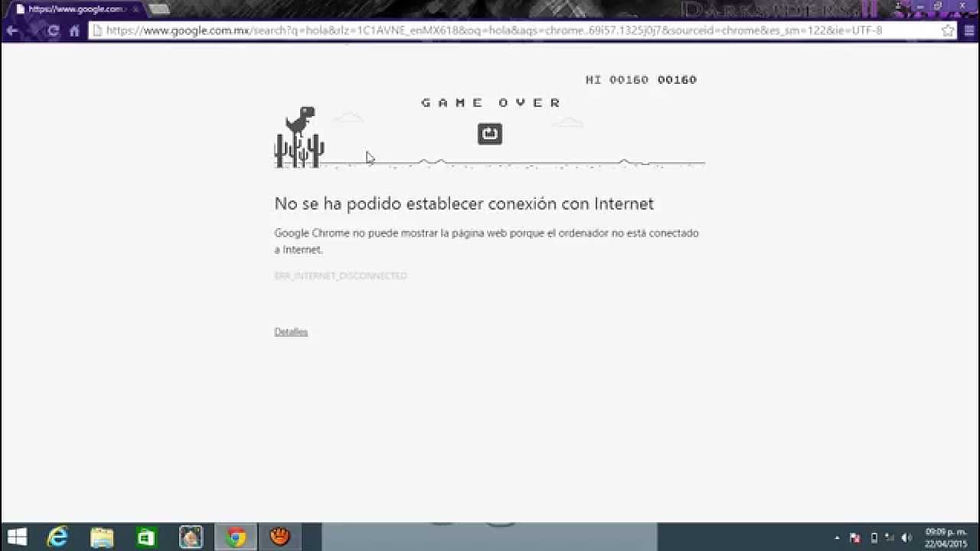Switch to Google Chrome in the taskbar
Viewport: 980px width, 551px height.
(236, 537)
